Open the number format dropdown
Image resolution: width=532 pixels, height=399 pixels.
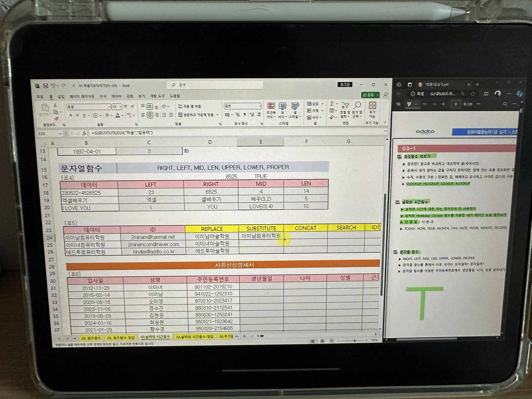[260, 106]
